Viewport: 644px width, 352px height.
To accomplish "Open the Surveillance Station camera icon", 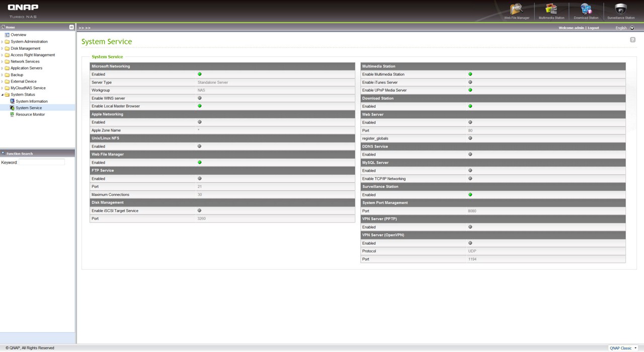I will [621, 9].
